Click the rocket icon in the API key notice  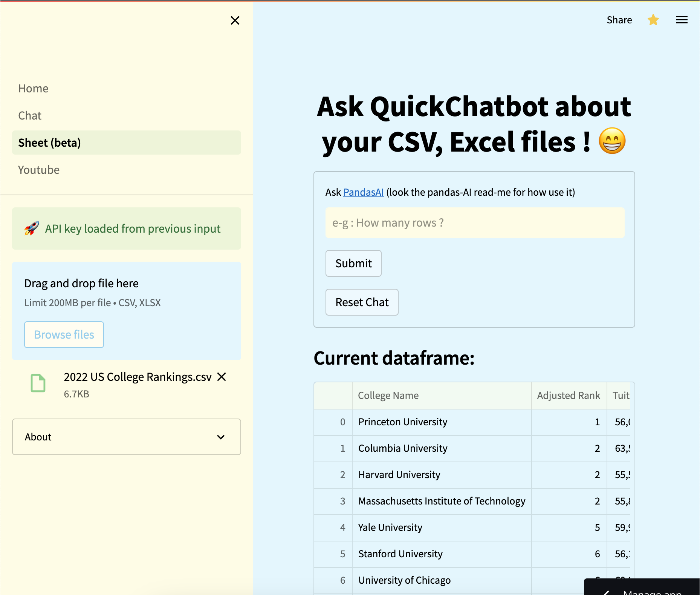[32, 228]
